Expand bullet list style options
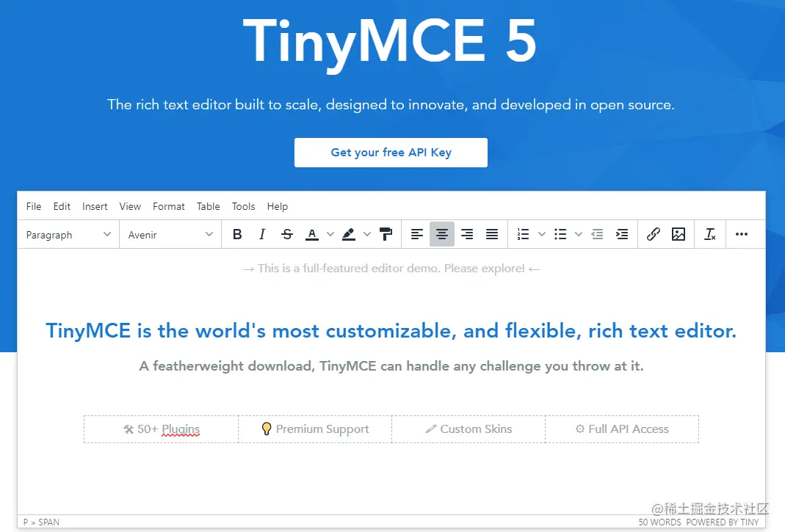 (x=579, y=234)
